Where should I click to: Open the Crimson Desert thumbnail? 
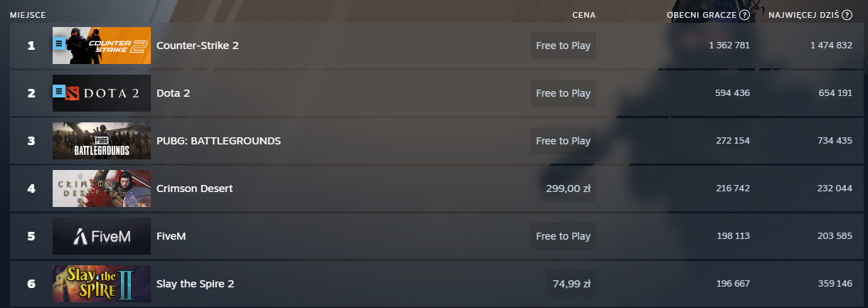[102, 188]
